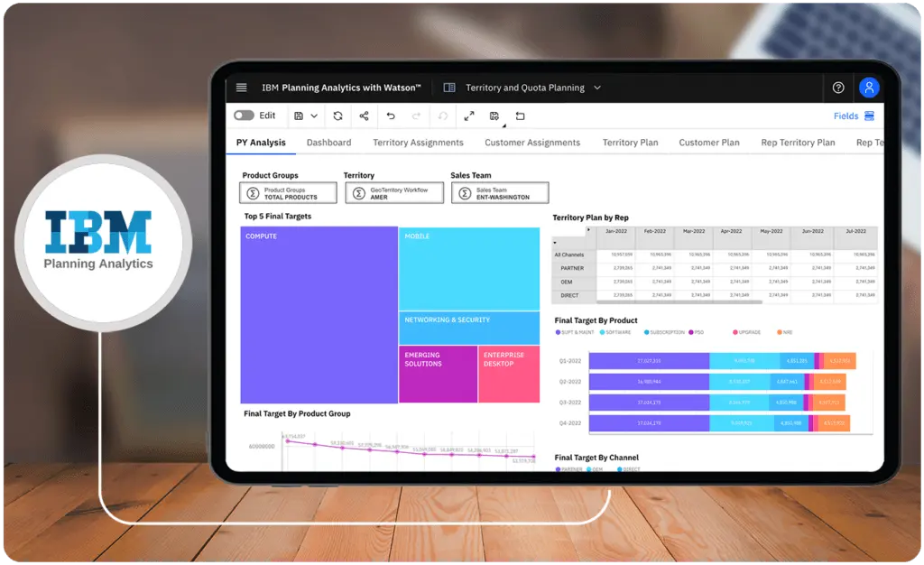The image size is (924, 565).
Task: Open the Fields panel link
Action: [x=845, y=116]
